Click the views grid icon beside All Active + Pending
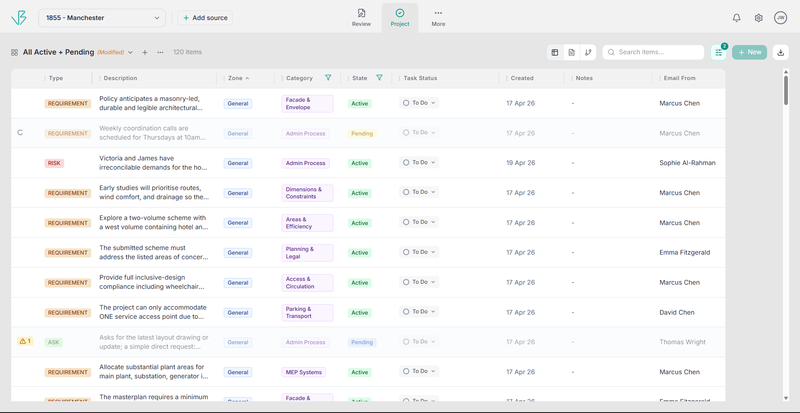The image size is (800, 413). (x=14, y=52)
